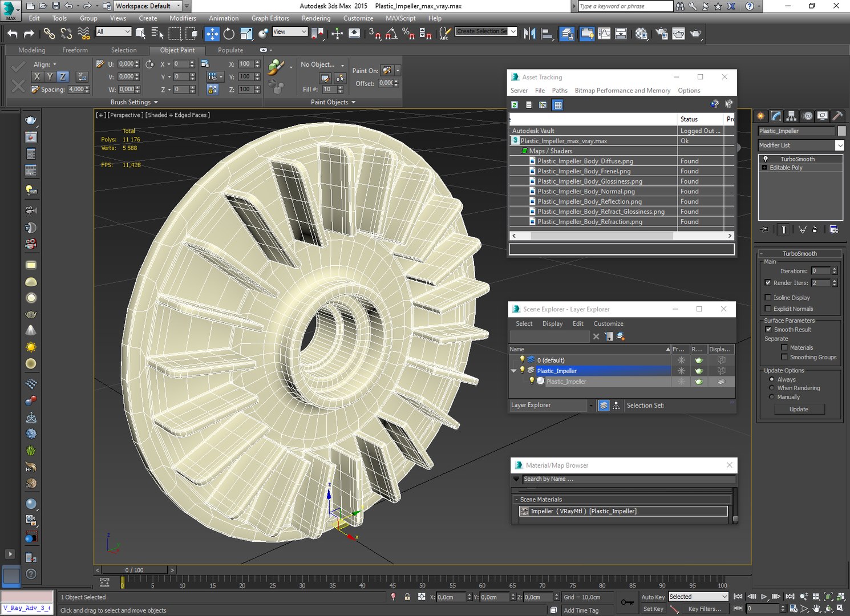
Task: Open the Utilities hammer panel tab
Action: [837, 116]
